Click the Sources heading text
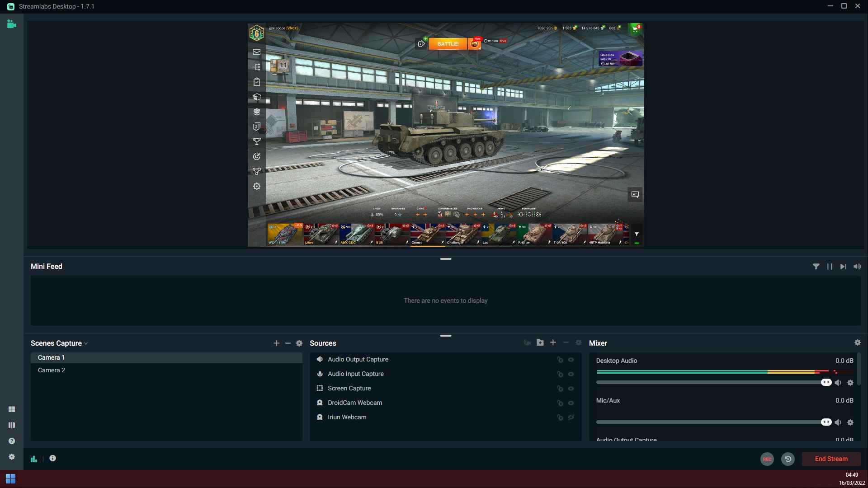The image size is (868, 488). coord(323,343)
